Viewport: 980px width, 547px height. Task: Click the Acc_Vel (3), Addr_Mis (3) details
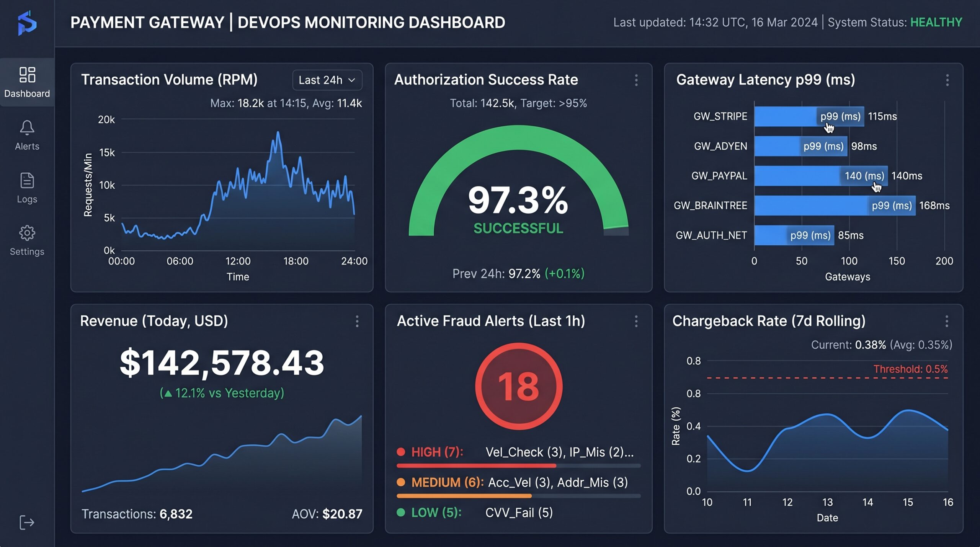click(558, 482)
